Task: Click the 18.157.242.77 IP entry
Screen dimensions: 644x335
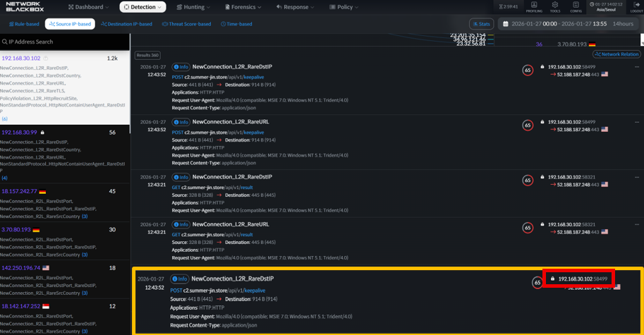Action: coord(20,191)
